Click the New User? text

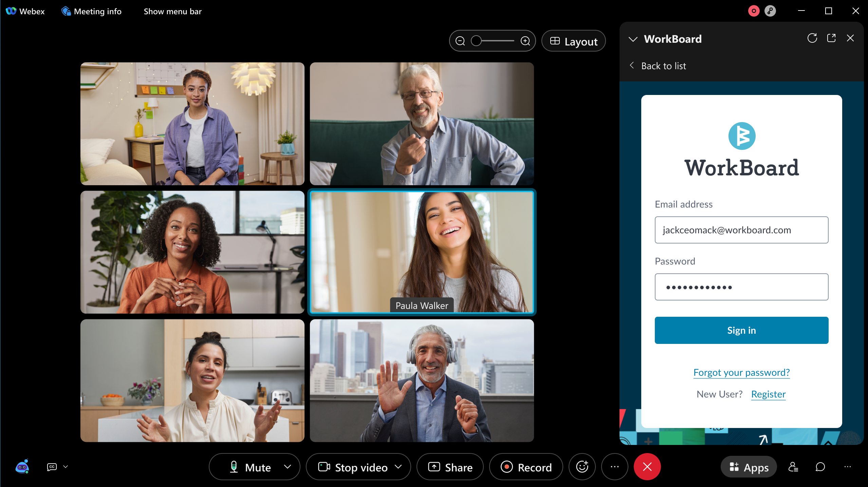tap(719, 394)
